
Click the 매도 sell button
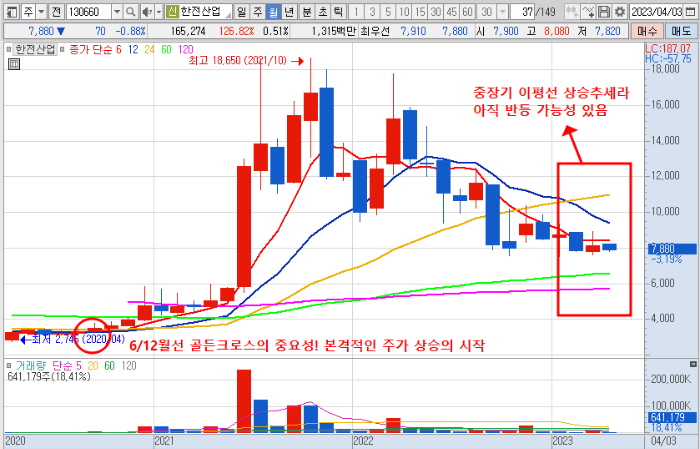click(x=681, y=31)
